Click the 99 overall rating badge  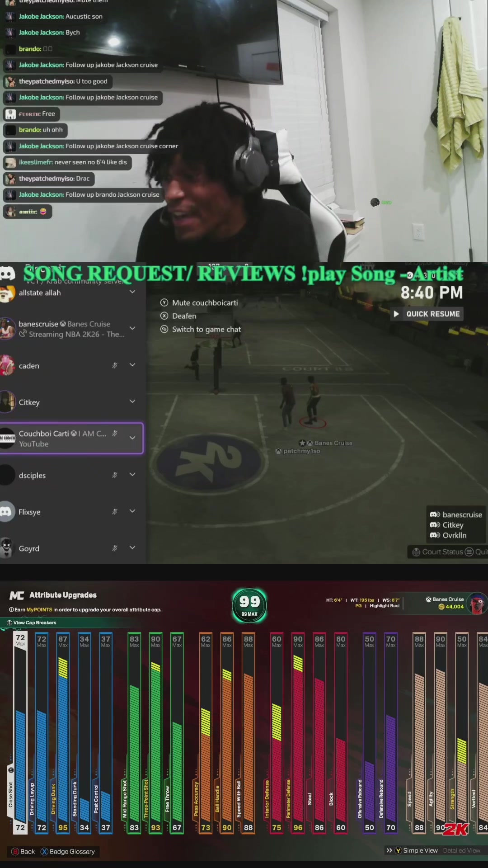(249, 605)
